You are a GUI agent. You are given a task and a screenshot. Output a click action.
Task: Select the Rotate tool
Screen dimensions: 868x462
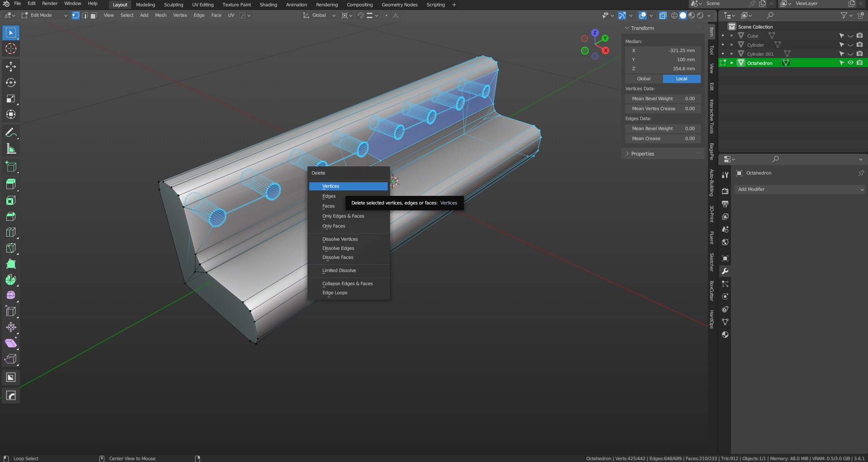(x=11, y=83)
